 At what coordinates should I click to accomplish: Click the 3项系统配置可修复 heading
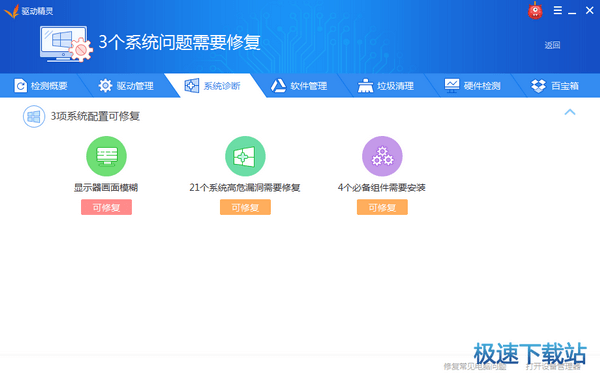coord(95,116)
